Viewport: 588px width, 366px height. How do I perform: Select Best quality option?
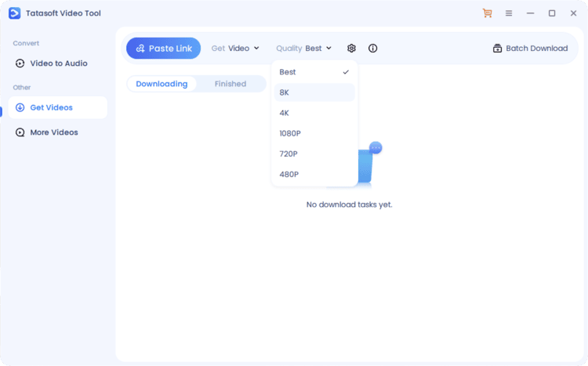[314, 72]
